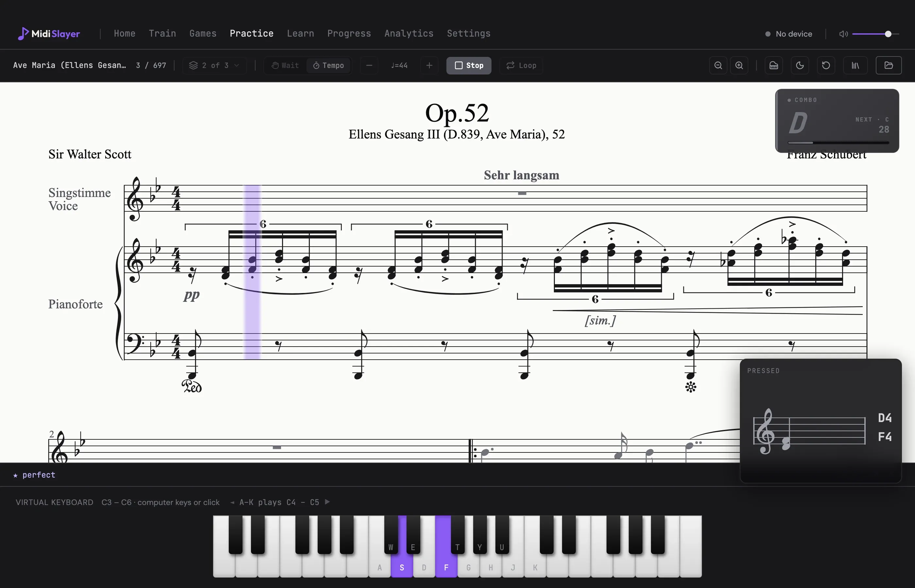This screenshot has height=588, width=915.
Task: Click the '3 / 697' position counter
Action: pos(151,65)
